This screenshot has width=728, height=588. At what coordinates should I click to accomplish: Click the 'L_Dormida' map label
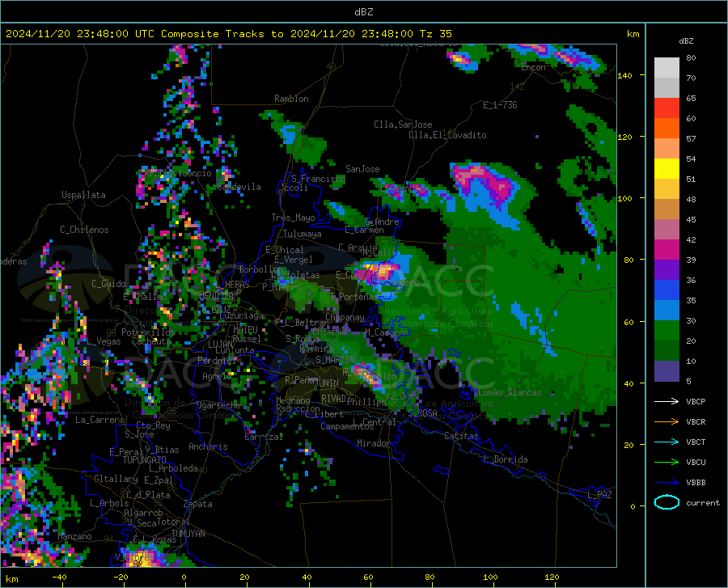pyautogui.click(x=506, y=459)
